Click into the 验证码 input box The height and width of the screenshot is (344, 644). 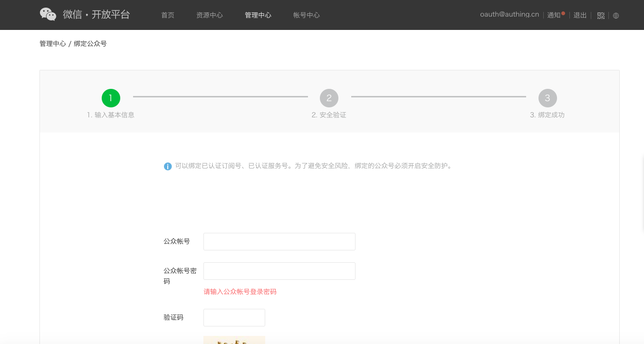(x=234, y=317)
